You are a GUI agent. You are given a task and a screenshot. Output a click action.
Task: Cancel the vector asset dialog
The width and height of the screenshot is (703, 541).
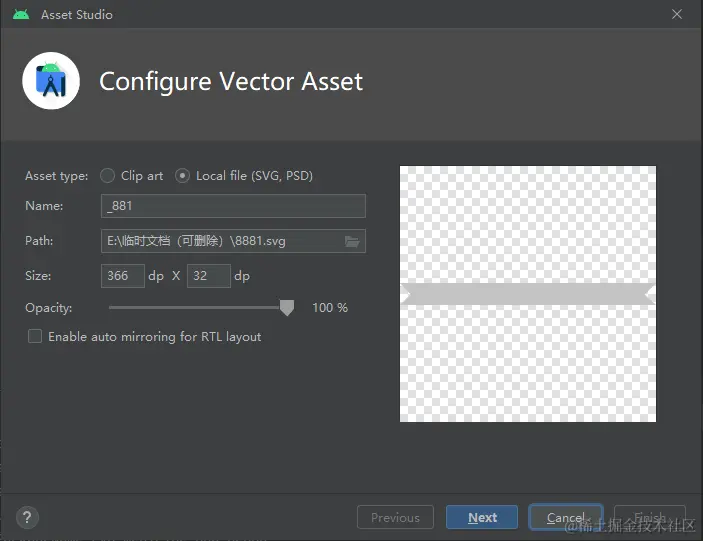[x=566, y=517]
